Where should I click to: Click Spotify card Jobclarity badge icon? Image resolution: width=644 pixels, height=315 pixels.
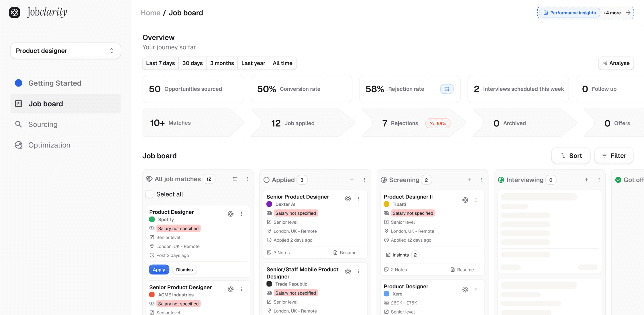tap(231, 214)
